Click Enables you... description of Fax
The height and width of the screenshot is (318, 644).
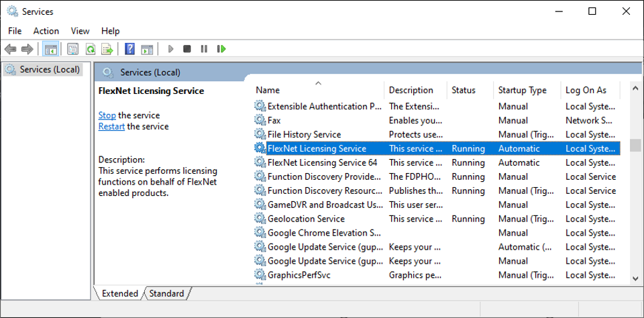[x=416, y=120]
